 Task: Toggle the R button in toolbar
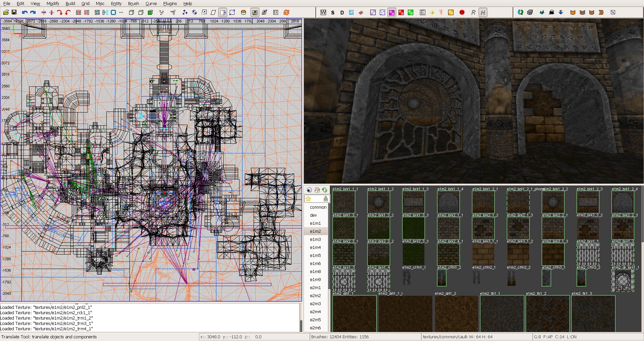click(x=473, y=12)
